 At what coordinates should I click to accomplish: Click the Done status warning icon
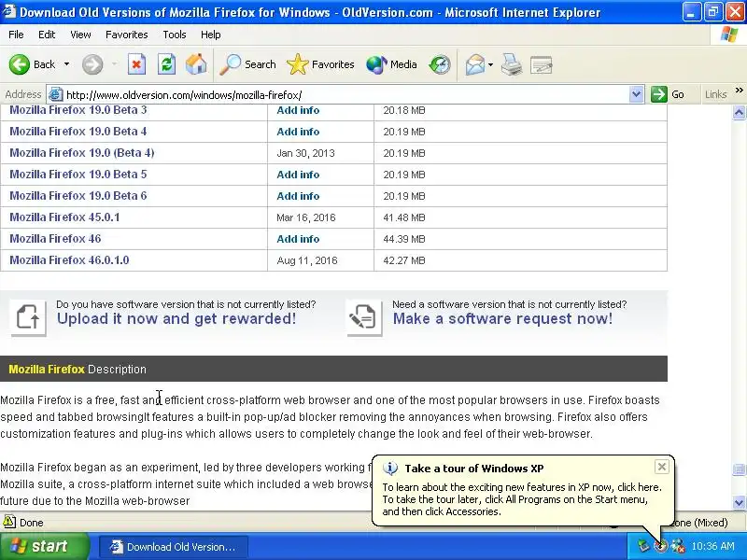[x=9, y=522]
